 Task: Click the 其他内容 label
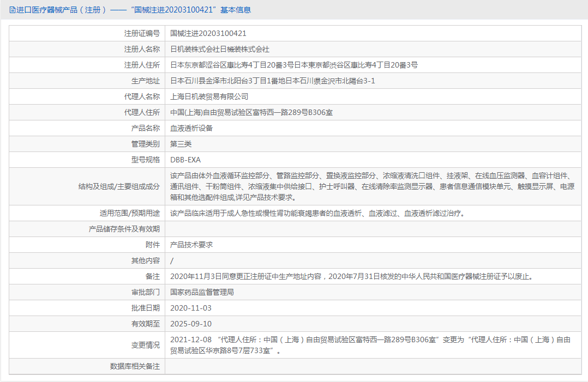click(x=146, y=260)
